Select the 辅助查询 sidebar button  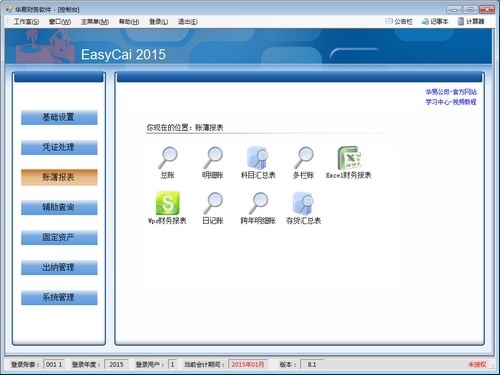[59, 207]
